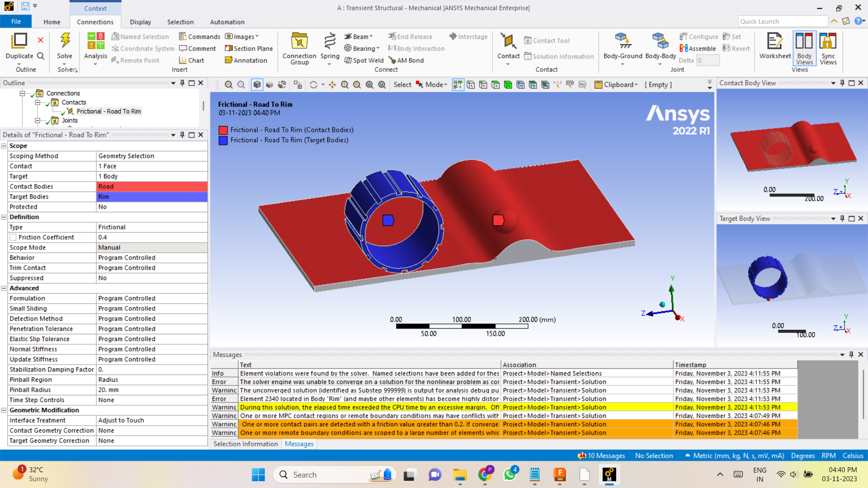Click the Connection Group icon

click(x=299, y=41)
